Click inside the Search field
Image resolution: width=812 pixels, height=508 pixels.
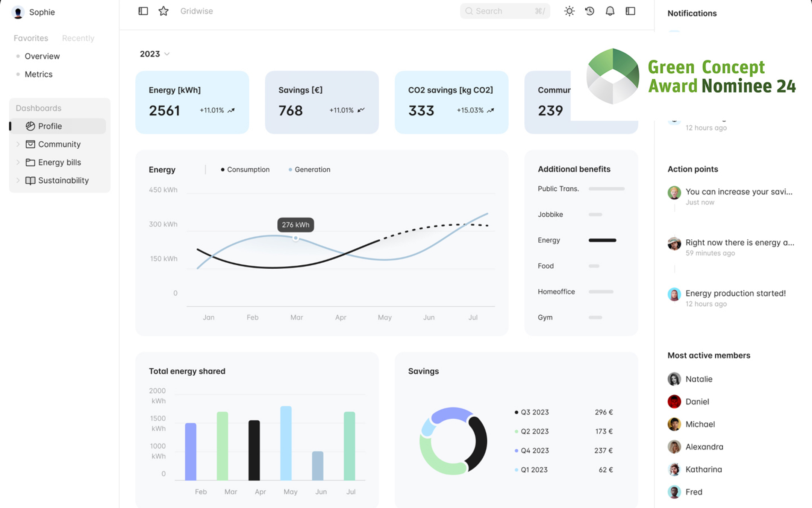[500, 11]
